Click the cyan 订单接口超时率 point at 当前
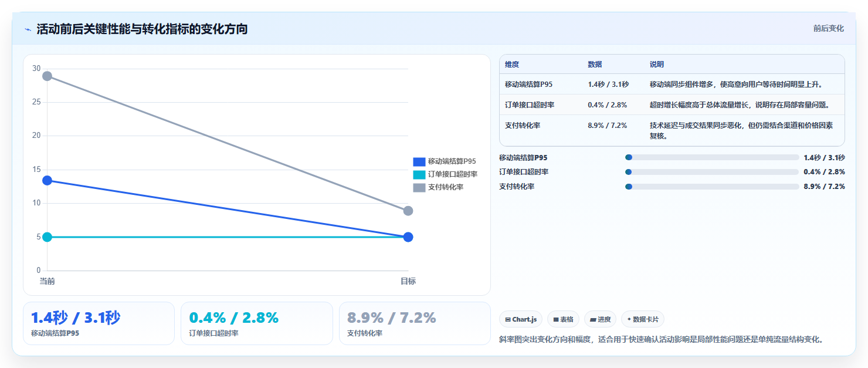This screenshot has height=368, width=868. (47, 237)
